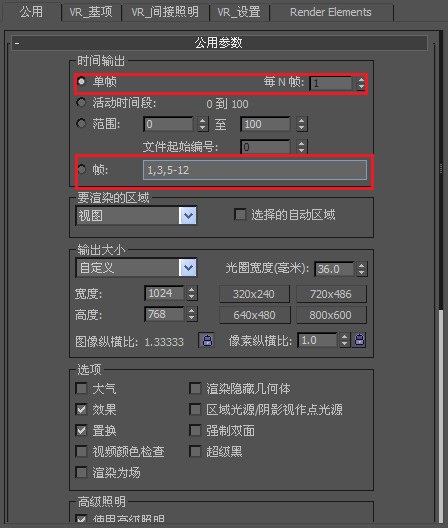Enable the 大气 checkbox

pyautogui.click(x=81, y=388)
